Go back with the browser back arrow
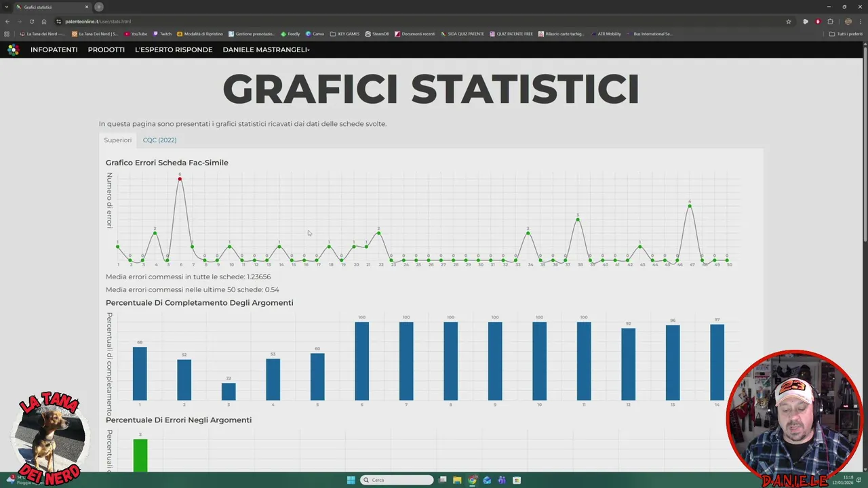This screenshot has width=868, height=488. tap(7, 22)
